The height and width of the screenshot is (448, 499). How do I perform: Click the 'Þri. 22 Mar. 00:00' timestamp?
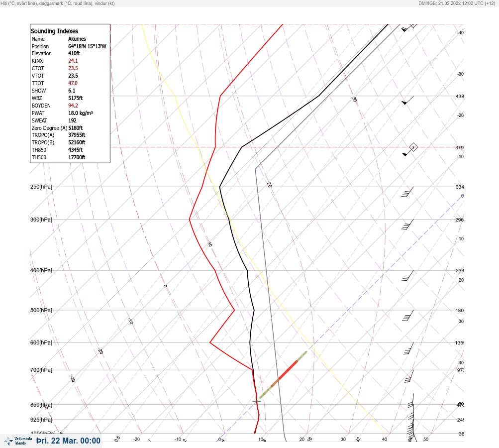[x=69, y=441]
